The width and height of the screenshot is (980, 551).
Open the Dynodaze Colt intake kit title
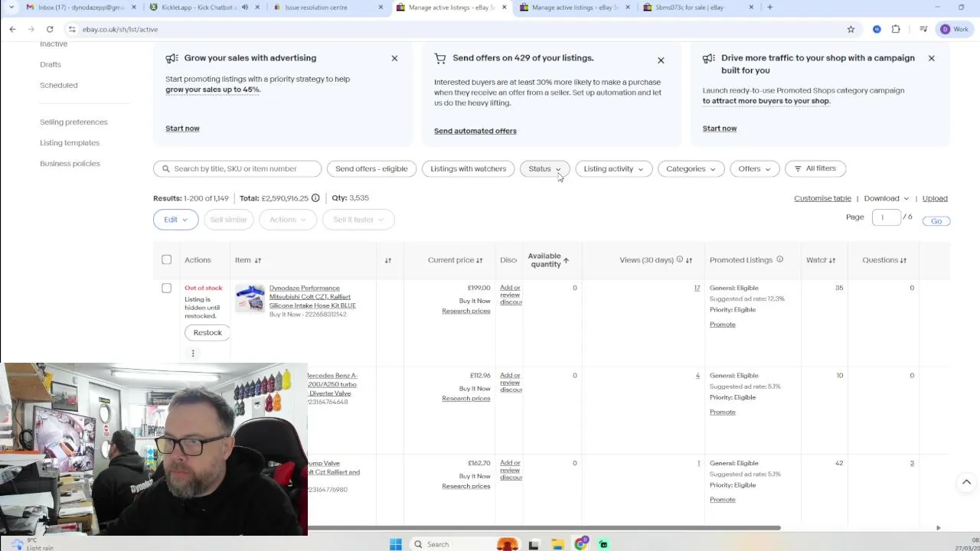pyautogui.click(x=312, y=297)
